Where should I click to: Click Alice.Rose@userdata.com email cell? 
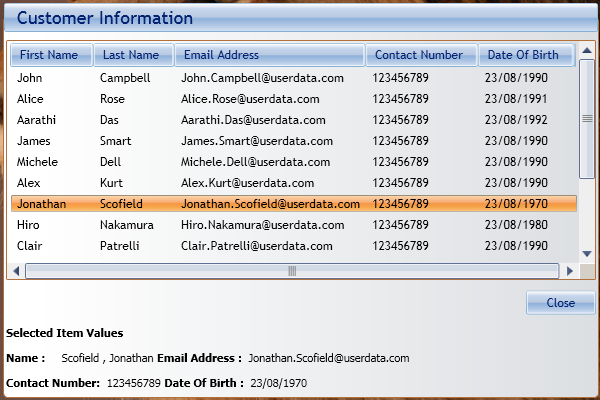coord(250,99)
